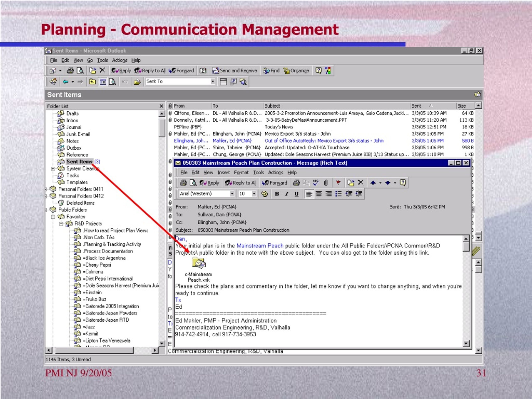Toggle Underline formatting in message window
The width and height of the screenshot is (532, 399).
pos(297,194)
